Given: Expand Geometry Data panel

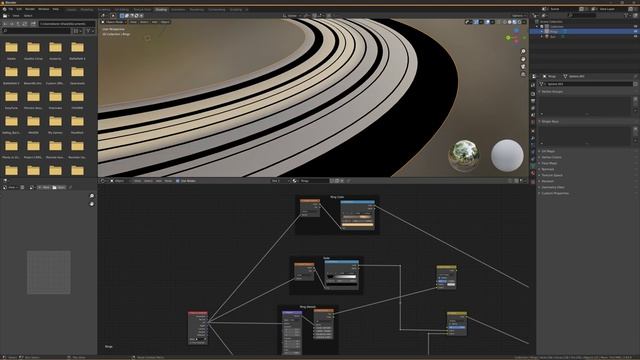Looking at the screenshot, I should point(553,187).
